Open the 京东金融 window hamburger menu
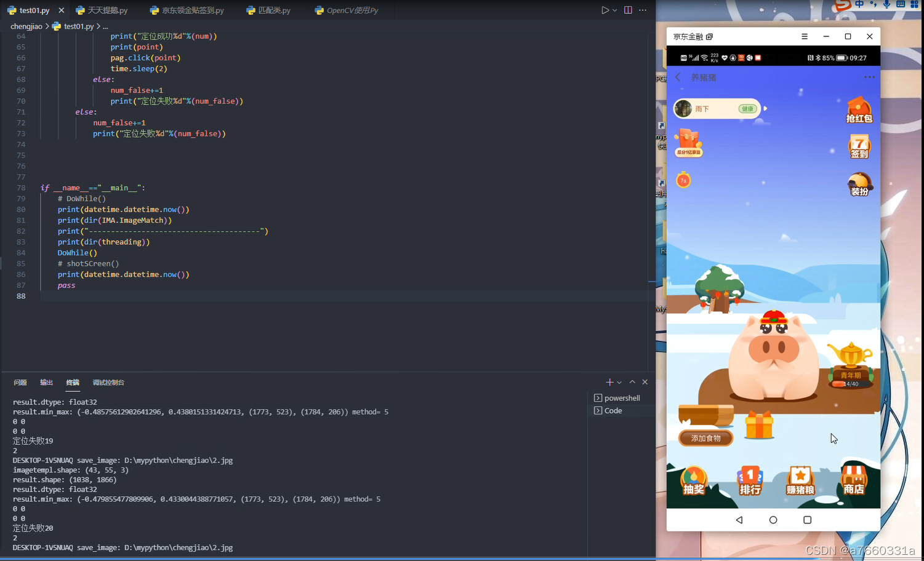This screenshot has width=924, height=561. (805, 36)
